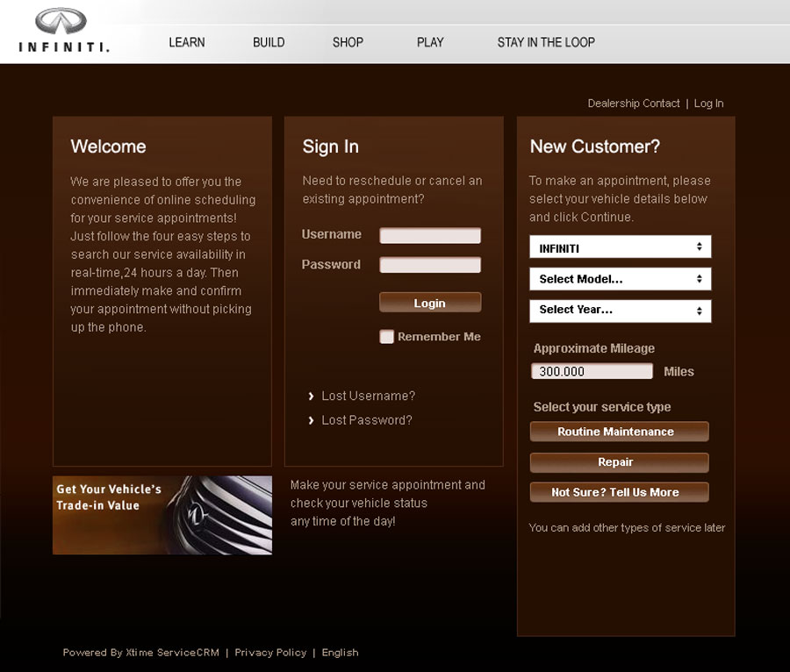
Task: Open STAY IN THE LOOP menu
Action: (x=546, y=42)
